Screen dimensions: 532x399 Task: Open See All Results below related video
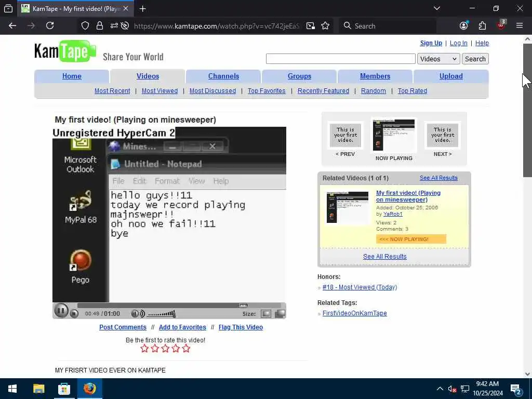pos(385,257)
